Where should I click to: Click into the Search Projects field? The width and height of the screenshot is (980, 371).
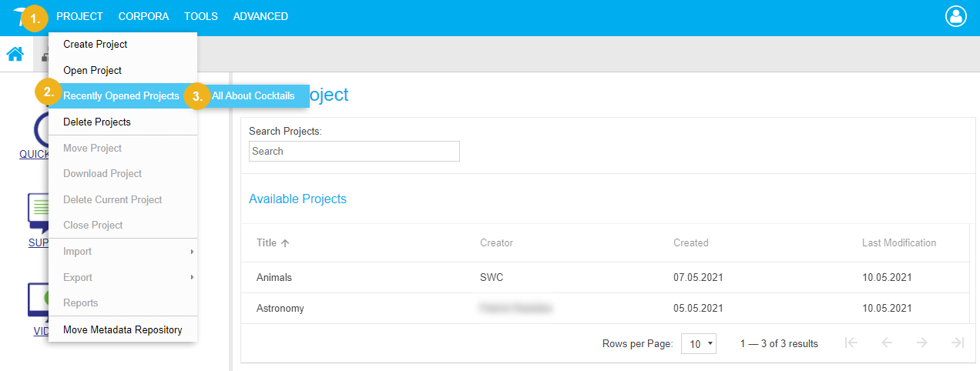[354, 152]
